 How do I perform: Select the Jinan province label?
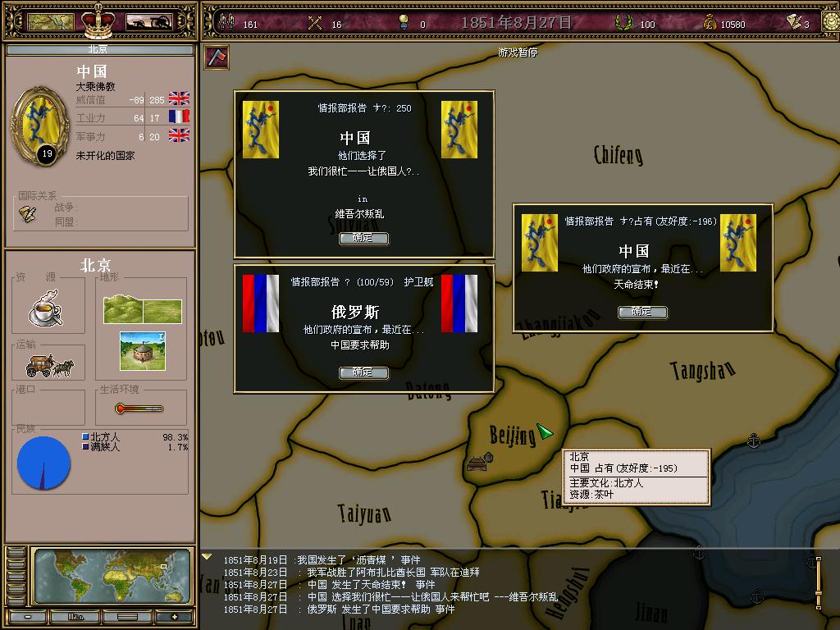click(x=651, y=613)
